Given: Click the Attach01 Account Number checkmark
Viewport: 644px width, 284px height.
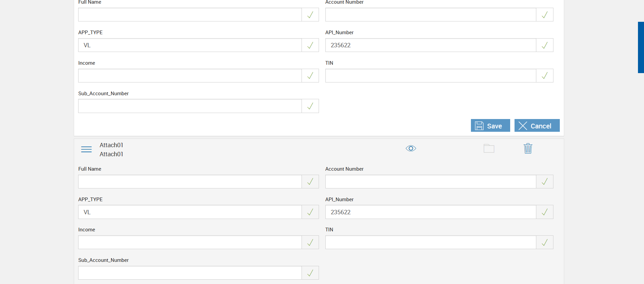Looking at the screenshot, I should (x=544, y=182).
